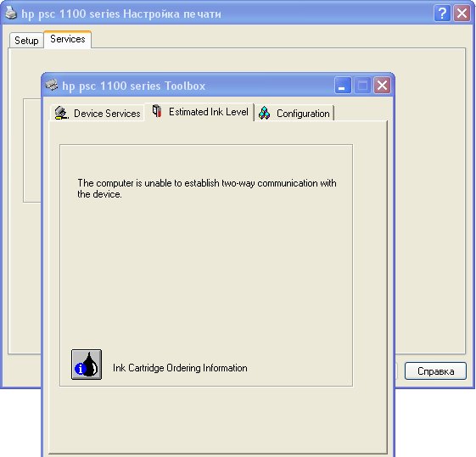This screenshot has height=457, width=476.
Task: Click the printer icon in the Настройка печати title bar
Action: [11, 13]
